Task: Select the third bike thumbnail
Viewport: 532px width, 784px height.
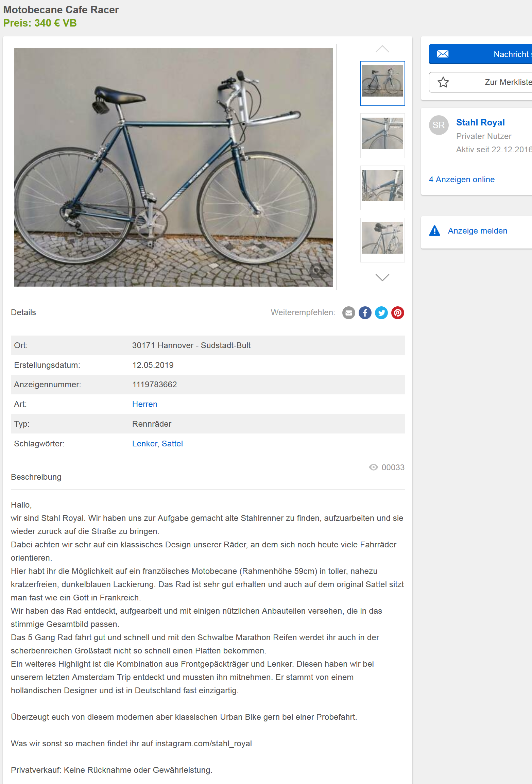Action: point(382,188)
